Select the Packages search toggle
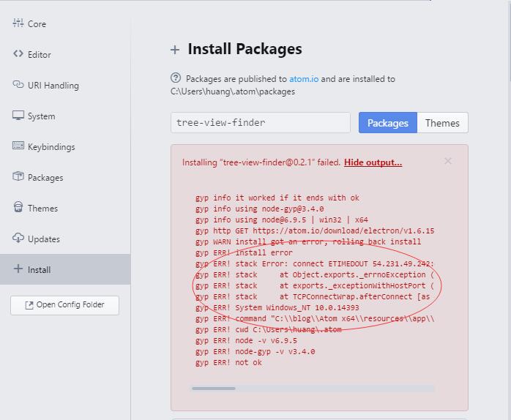 tap(388, 123)
